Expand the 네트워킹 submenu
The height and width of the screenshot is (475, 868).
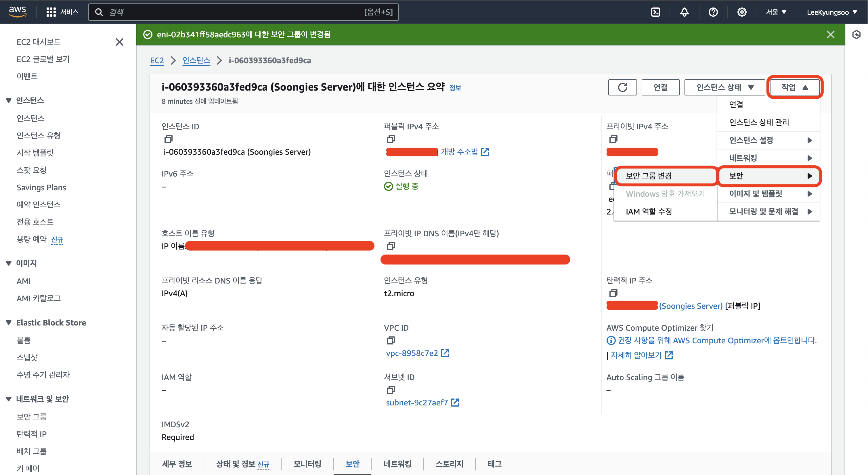point(768,158)
